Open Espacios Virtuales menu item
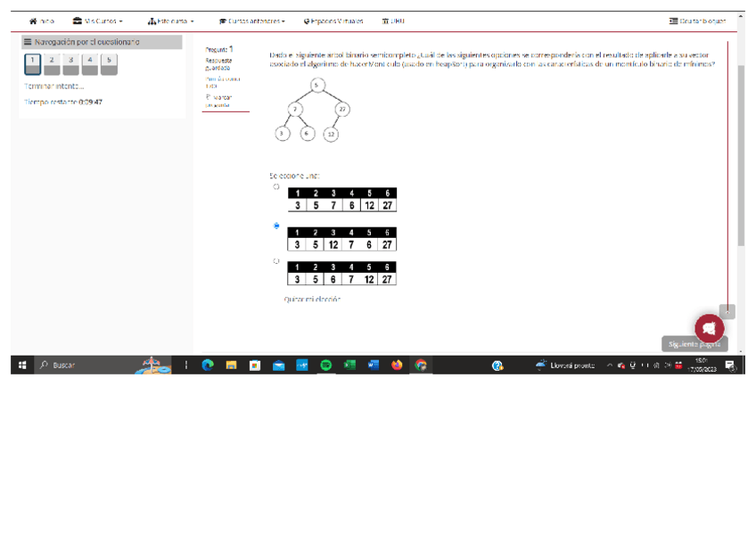756x534 pixels. pyautogui.click(x=333, y=21)
